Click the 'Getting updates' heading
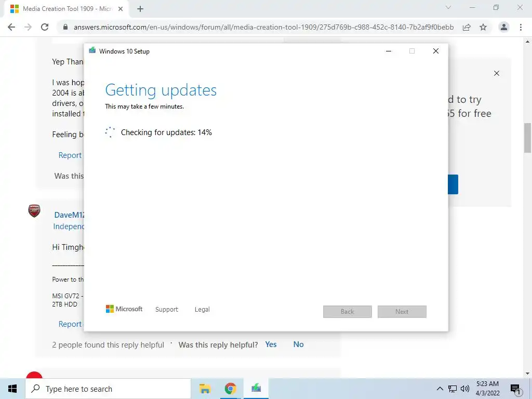Image resolution: width=532 pixels, height=399 pixels. point(161,90)
